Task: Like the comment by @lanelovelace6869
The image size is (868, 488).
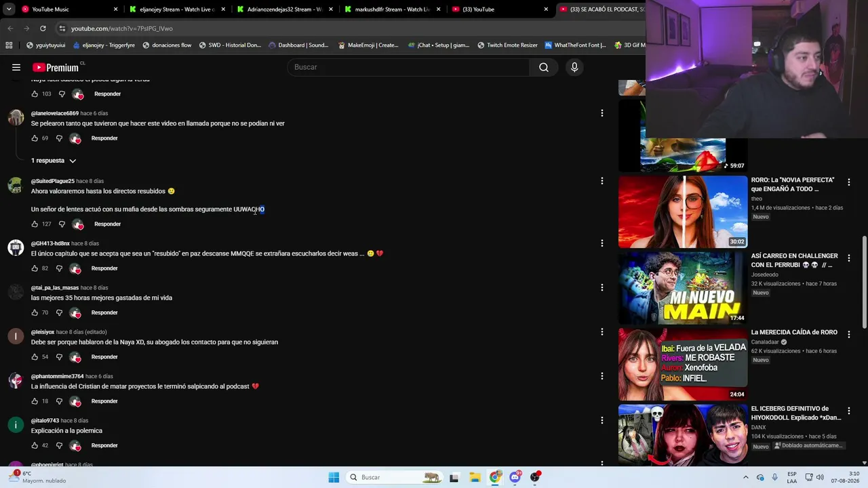Action: 35,138
